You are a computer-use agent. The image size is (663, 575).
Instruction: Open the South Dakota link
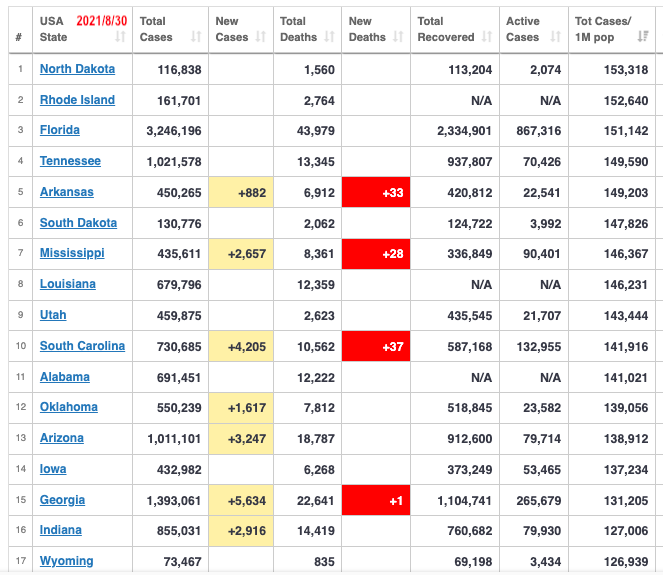(x=78, y=223)
